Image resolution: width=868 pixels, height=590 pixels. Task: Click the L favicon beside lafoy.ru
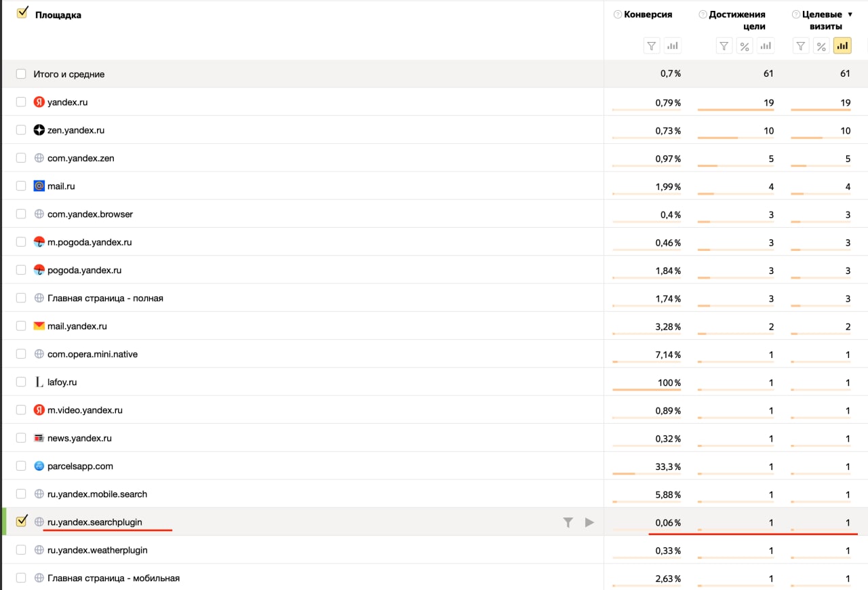click(39, 382)
